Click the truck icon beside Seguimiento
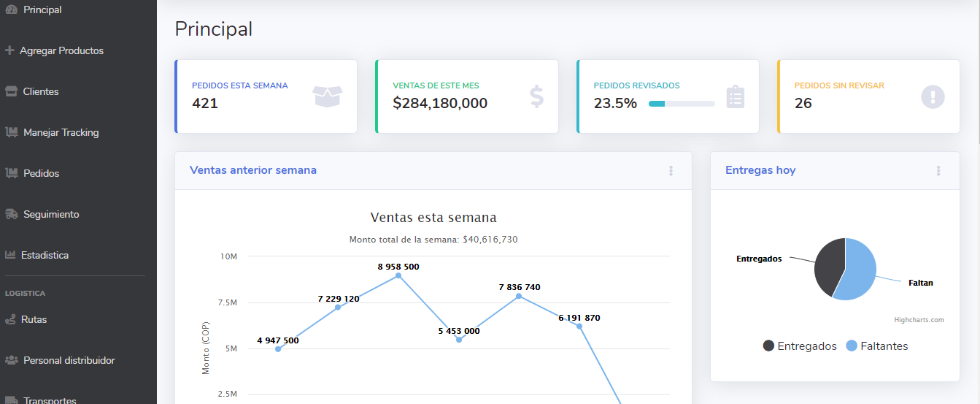Image resolution: width=980 pixels, height=404 pixels. [x=10, y=214]
